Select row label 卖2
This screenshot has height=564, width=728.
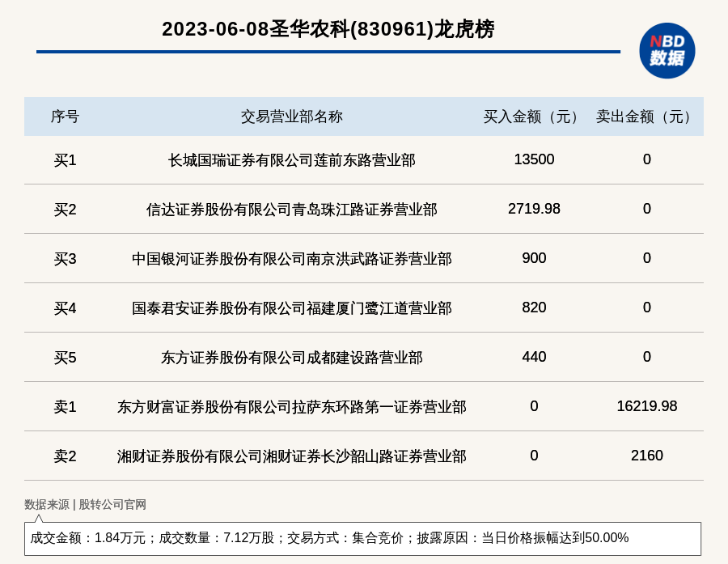(65, 456)
